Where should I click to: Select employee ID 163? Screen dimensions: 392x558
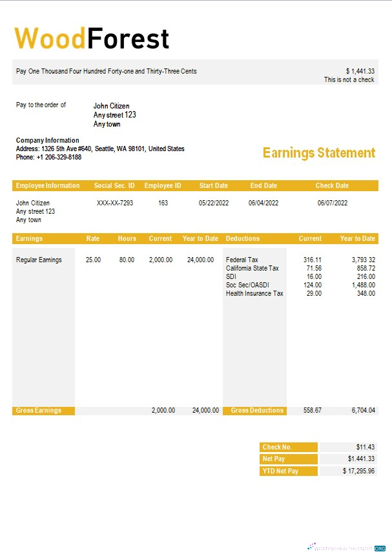163,203
